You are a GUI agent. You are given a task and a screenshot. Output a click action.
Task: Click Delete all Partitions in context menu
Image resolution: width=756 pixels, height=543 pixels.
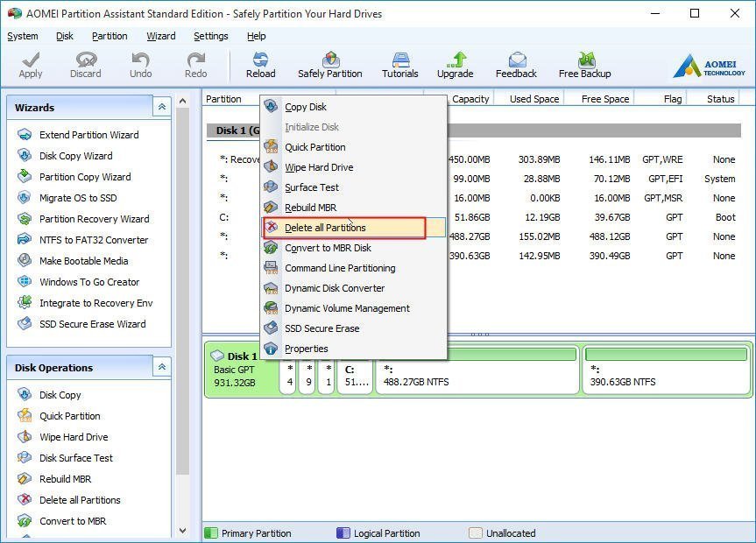click(353, 228)
